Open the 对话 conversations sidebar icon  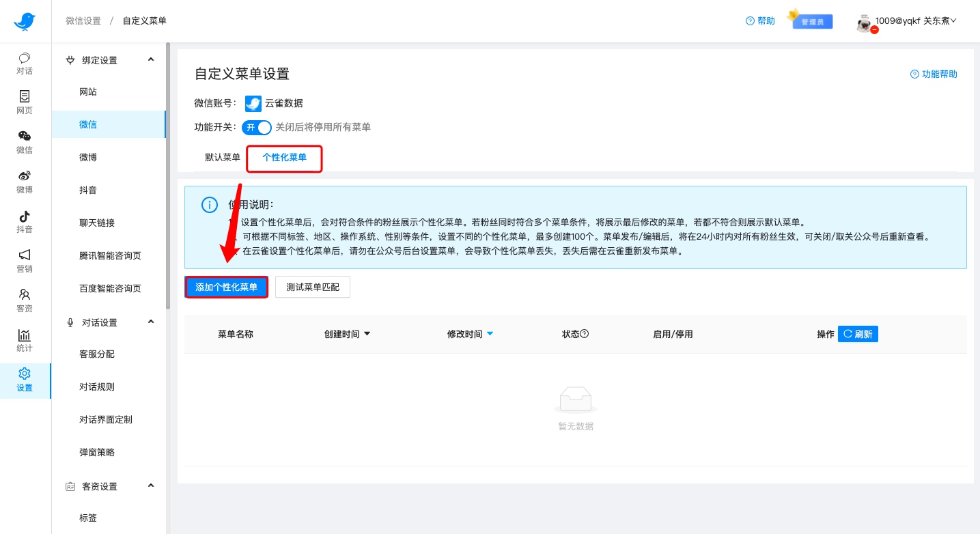25,65
